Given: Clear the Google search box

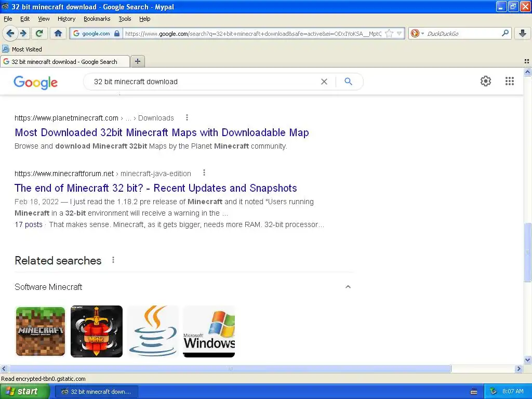Looking at the screenshot, I should pyautogui.click(x=324, y=82).
